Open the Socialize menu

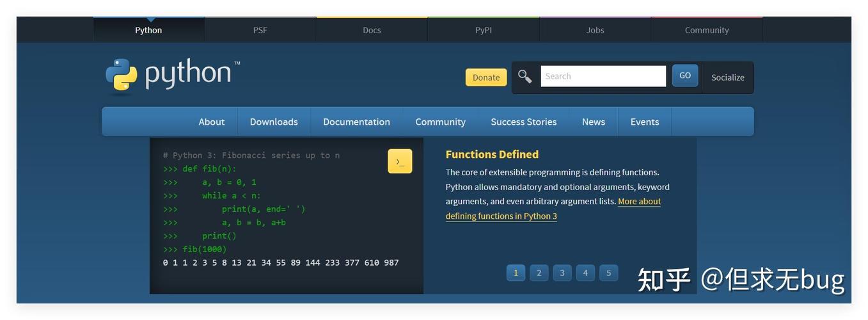[x=728, y=77]
